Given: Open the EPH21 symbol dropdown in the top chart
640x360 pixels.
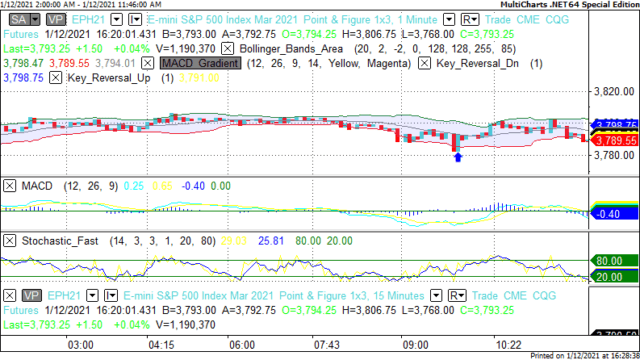Looking at the screenshot, I should (x=117, y=20).
